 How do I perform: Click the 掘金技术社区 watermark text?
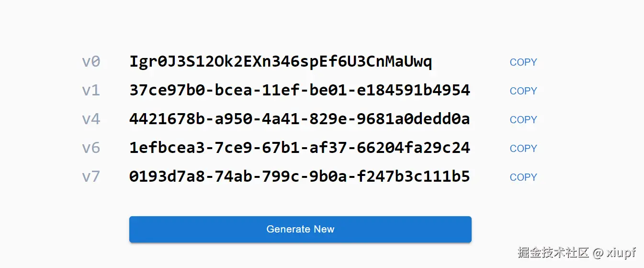point(553,253)
